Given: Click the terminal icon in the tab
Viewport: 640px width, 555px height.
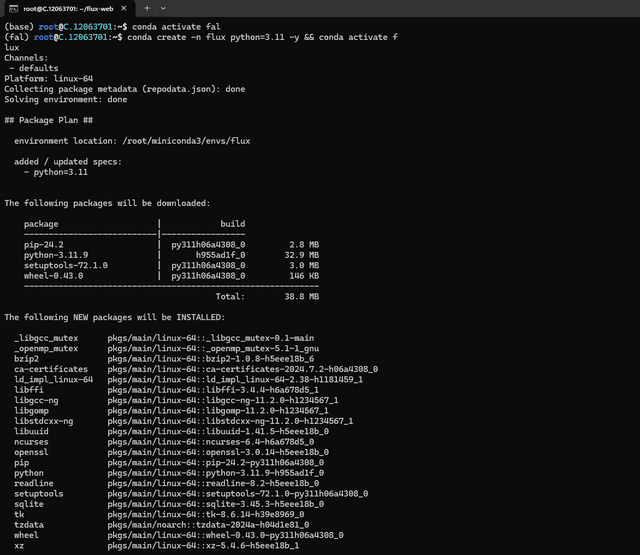Looking at the screenshot, I should coord(13,9).
